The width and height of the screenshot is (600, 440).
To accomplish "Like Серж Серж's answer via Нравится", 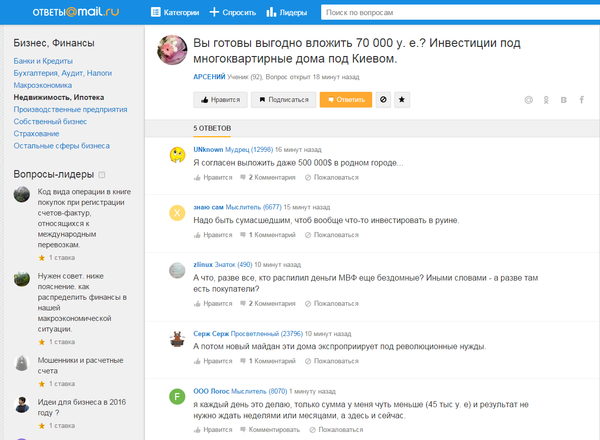I will pyautogui.click(x=213, y=361).
